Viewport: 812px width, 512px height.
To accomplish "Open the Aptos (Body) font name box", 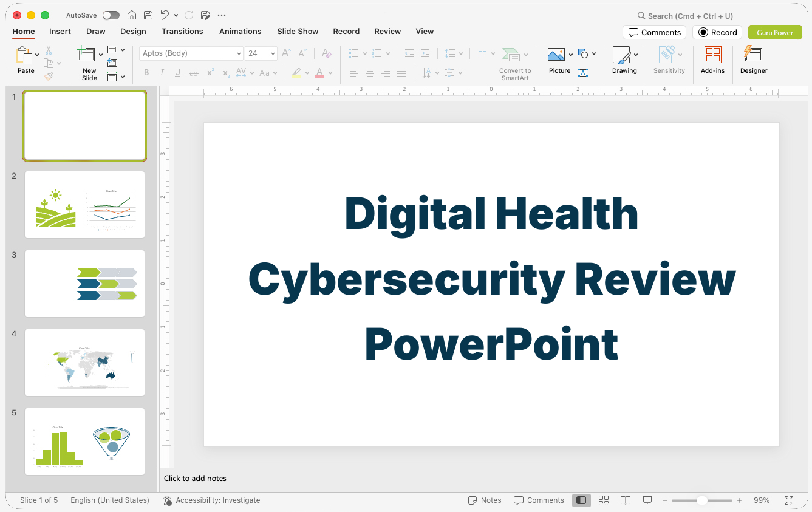I will point(191,53).
